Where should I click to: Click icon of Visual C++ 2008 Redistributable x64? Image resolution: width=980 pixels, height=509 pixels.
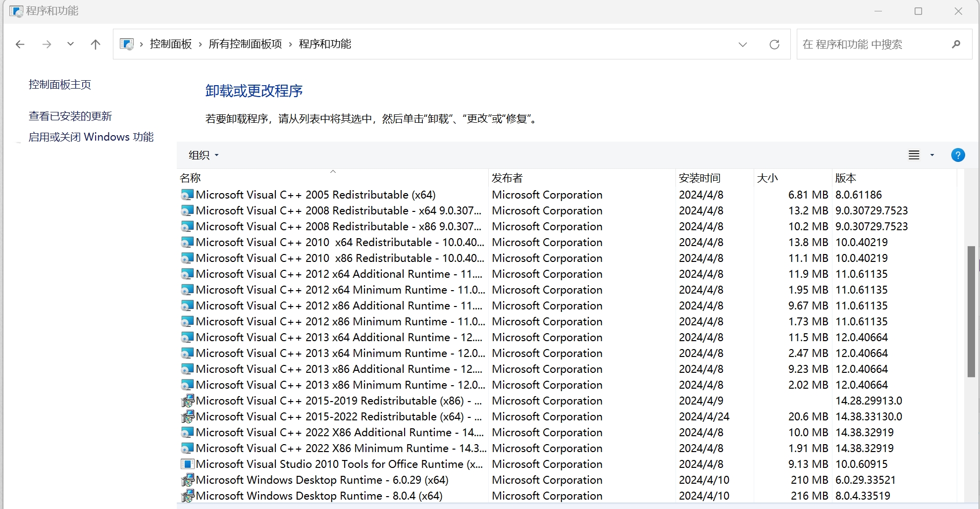(x=187, y=211)
